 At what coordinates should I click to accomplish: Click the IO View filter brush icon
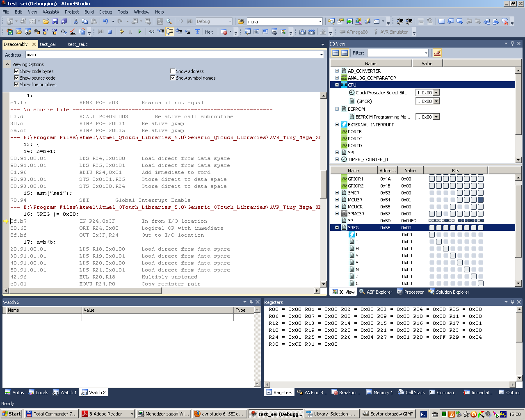coord(437,53)
